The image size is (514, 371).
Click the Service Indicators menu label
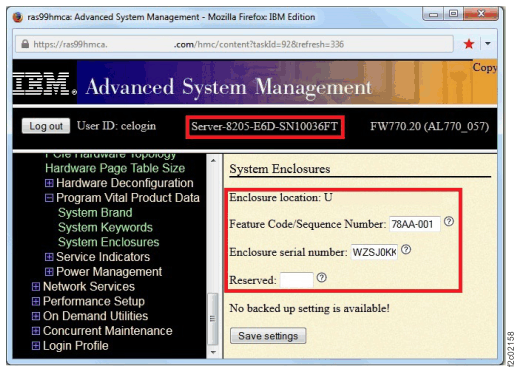(x=103, y=257)
